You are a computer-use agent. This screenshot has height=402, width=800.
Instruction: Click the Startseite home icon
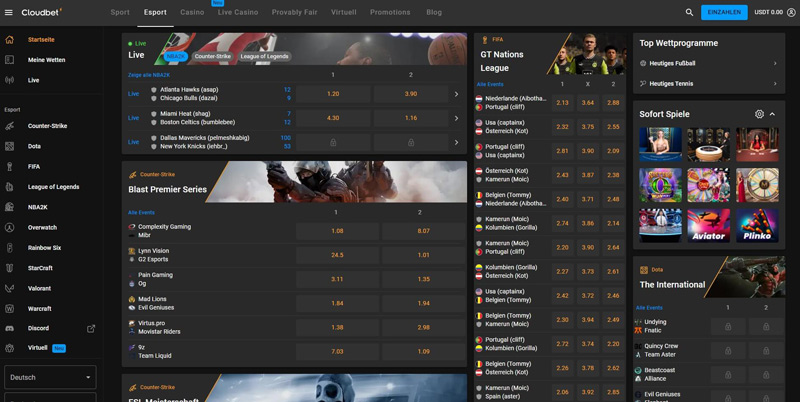pos(9,40)
